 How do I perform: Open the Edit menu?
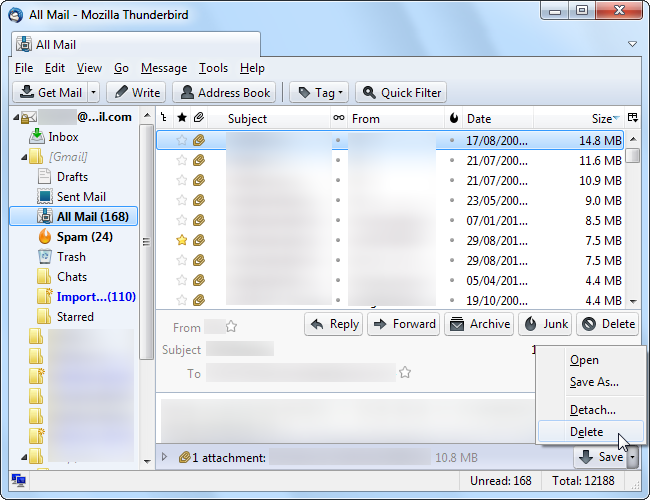(55, 68)
